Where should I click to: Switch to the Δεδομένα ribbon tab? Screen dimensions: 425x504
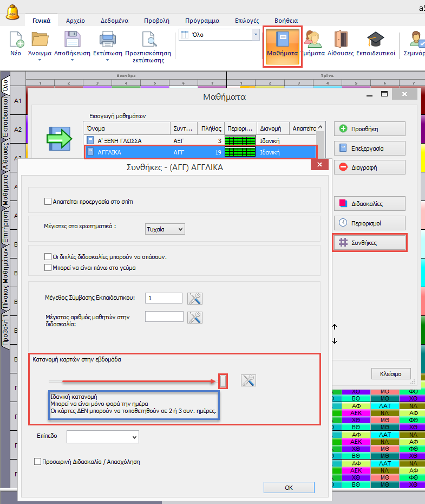point(114,21)
